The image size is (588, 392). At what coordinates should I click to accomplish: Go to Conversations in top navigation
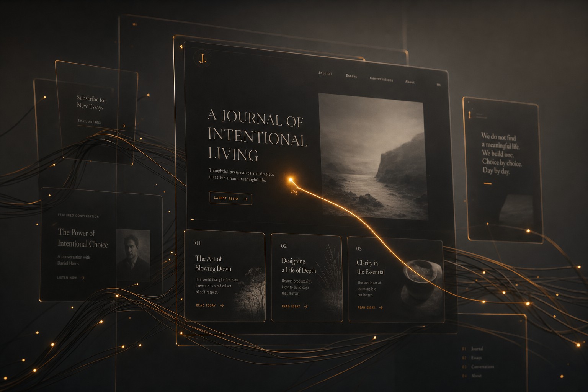coord(381,79)
